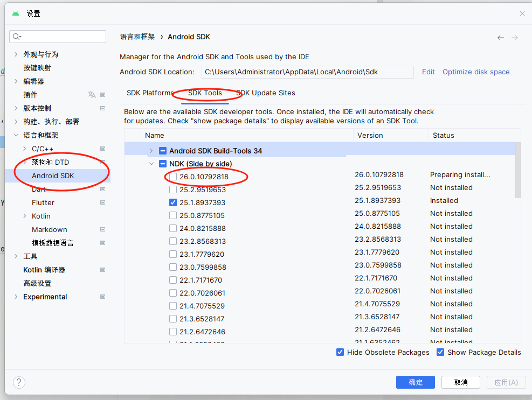Screen dimensions: 532x400
Task: Disable Hide Obsolete Packages checkbox
Action: coord(340,352)
